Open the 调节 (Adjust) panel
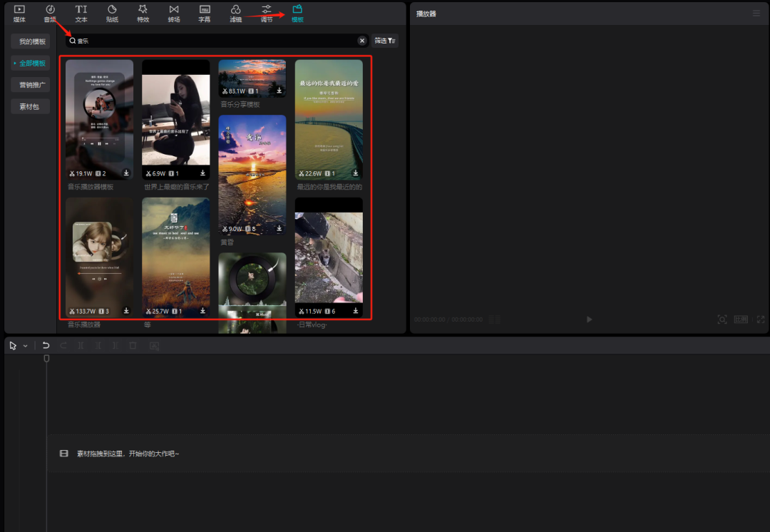This screenshot has height=532, width=770. [x=266, y=13]
